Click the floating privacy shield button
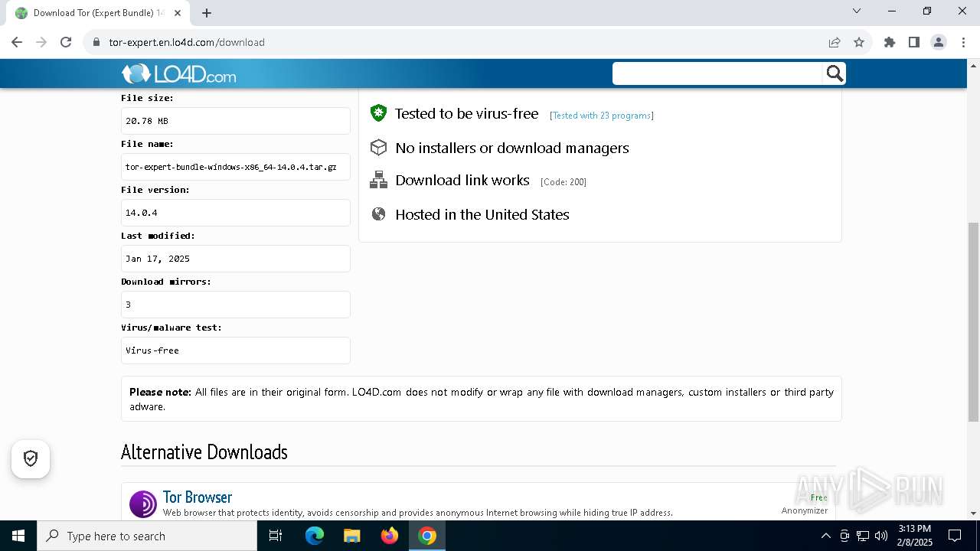980x551 pixels. [31, 458]
